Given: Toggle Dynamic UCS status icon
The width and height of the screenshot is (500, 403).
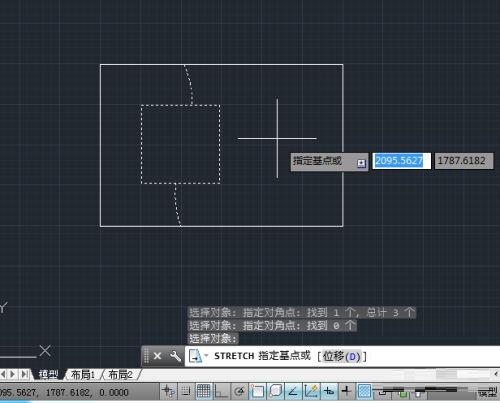Looking at the screenshot, I should coord(311,391).
